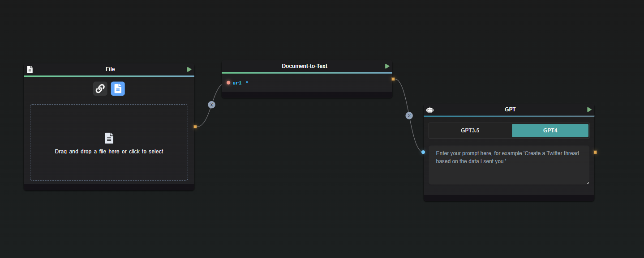644x258 pixels.
Task: Click the file drag and drop zone
Action: [x=109, y=142]
